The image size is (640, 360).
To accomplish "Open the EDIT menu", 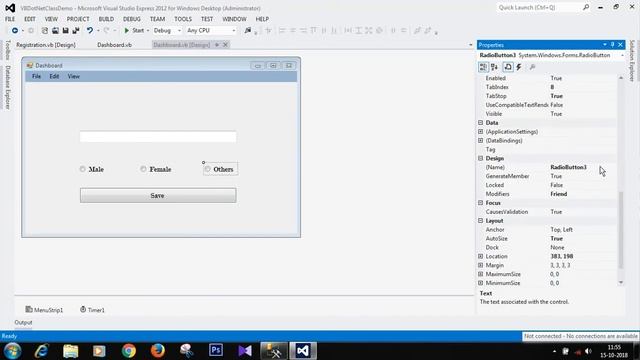I will (30, 19).
